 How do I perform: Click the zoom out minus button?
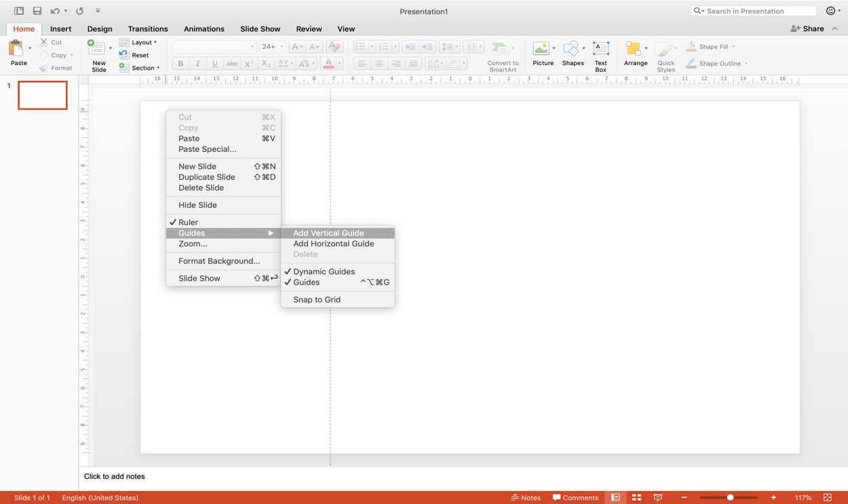tap(684, 498)
